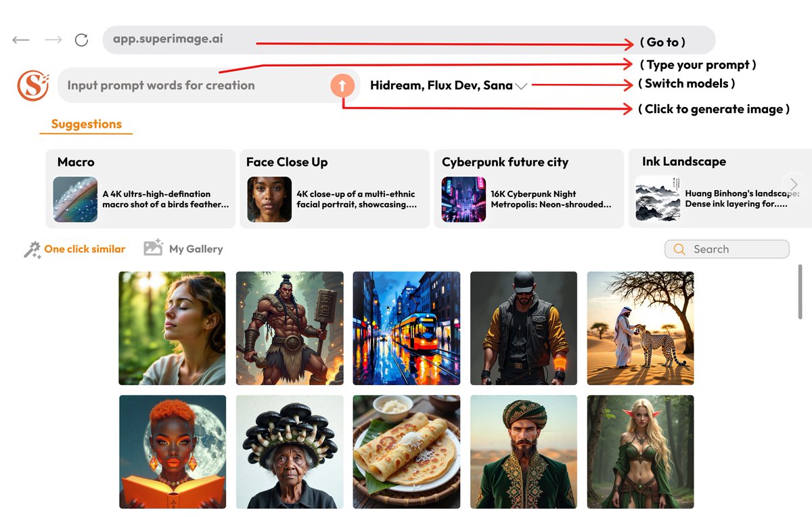Screen dimensions: 812x517
Task: Click the ink landscape painting thumbnail
Action: pyautogui.click(x=658, y=200)
